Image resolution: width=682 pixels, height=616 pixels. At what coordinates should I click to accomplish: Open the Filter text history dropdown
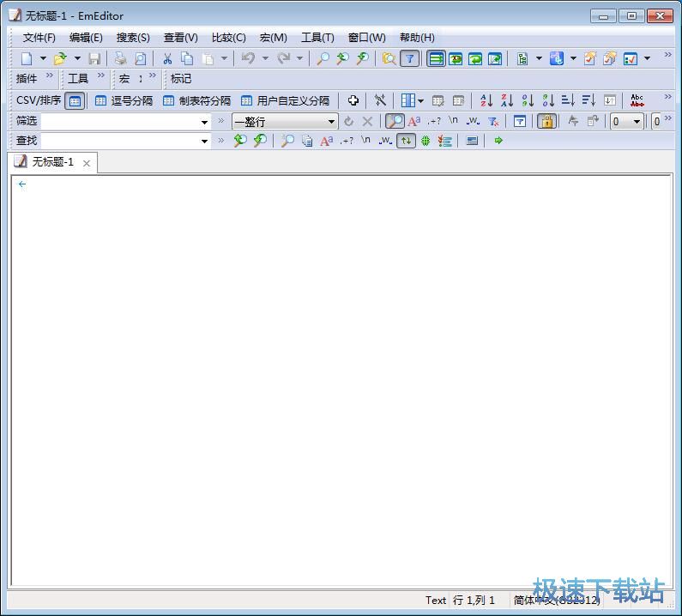point(204,122)
